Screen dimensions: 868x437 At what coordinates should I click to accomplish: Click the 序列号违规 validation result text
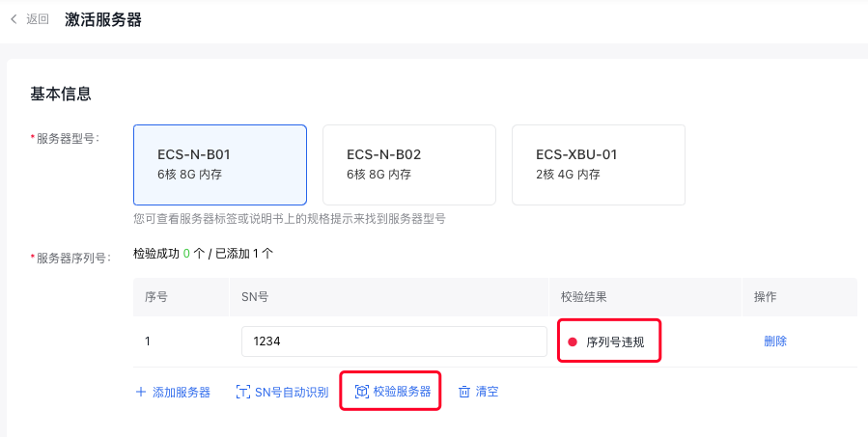click(x=615, y=341)
